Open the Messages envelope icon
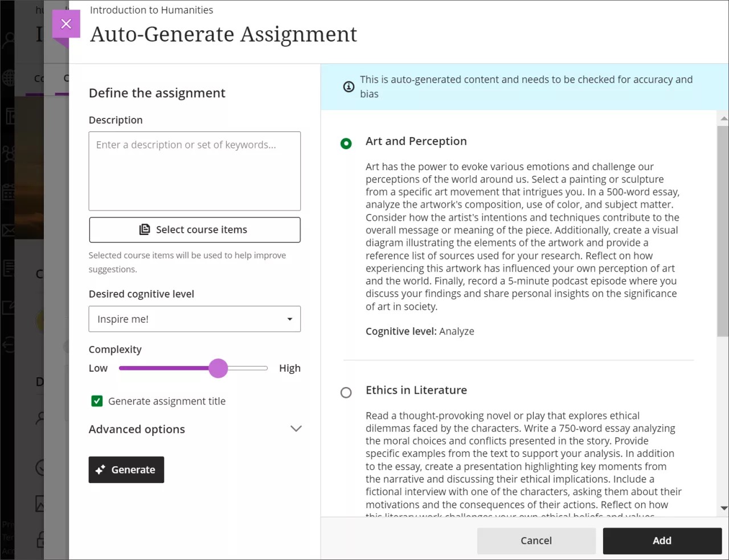 [x=9, y=230]
